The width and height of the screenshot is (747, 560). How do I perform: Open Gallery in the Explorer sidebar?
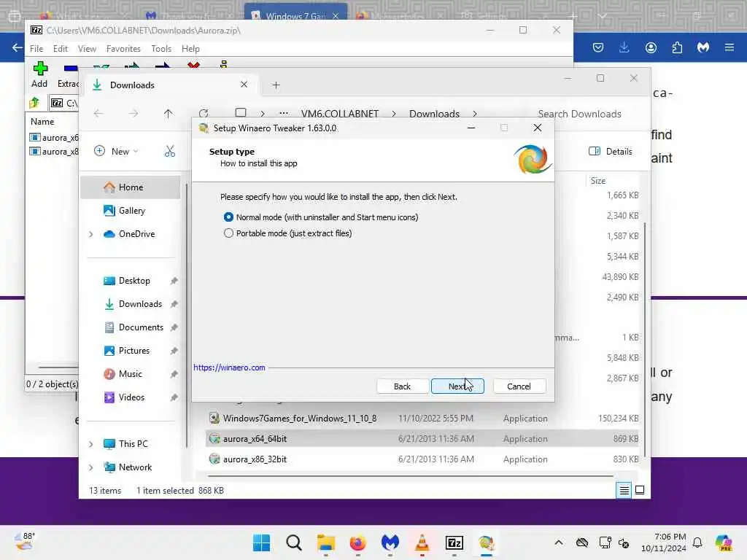131,211
